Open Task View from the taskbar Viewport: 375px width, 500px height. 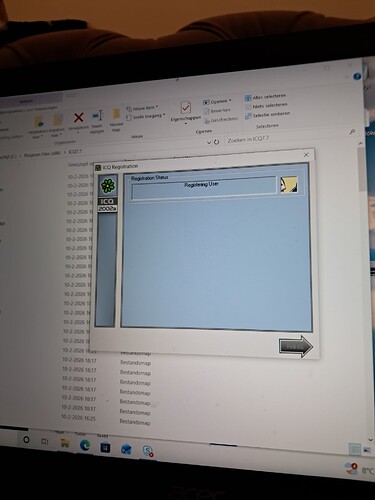tap(44, 442)
